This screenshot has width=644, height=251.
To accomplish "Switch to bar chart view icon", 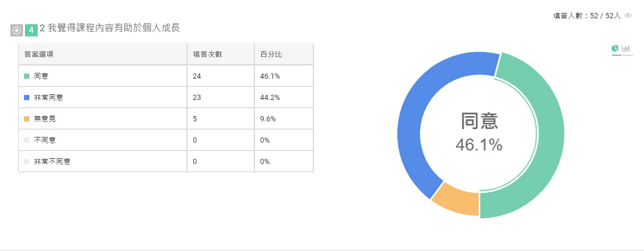I will click(x=626, y=48).
